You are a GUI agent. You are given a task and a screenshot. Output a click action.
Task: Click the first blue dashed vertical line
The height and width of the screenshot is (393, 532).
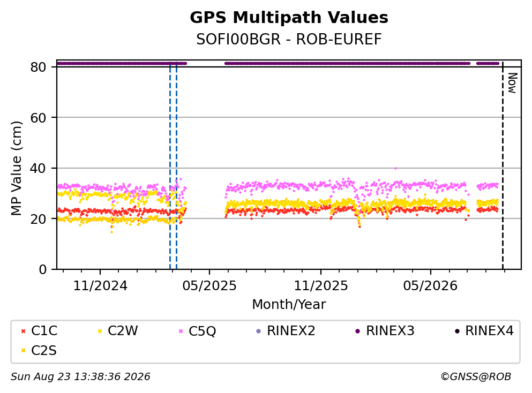pos(170,166)
